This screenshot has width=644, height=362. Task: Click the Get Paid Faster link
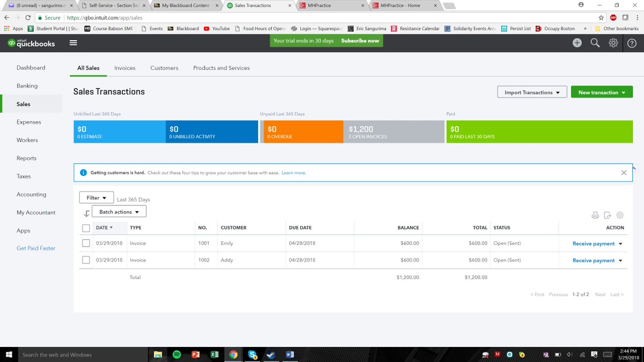click(36, 248)
